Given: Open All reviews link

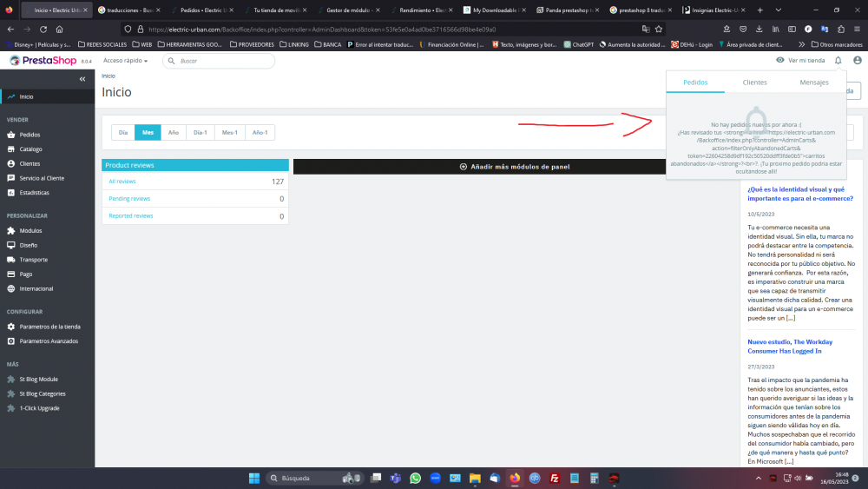Looking at the screenshot, I should pos(122,181).
